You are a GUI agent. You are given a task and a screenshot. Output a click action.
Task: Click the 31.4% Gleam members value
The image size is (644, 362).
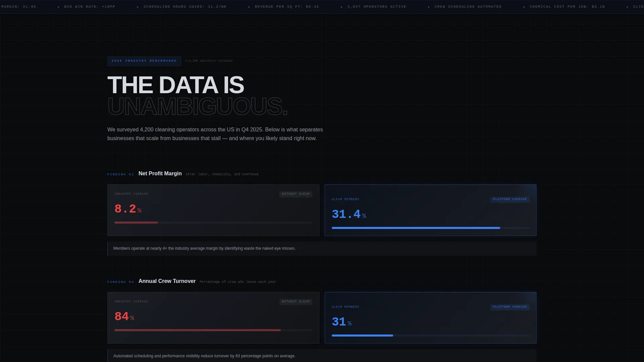(348, 215)
